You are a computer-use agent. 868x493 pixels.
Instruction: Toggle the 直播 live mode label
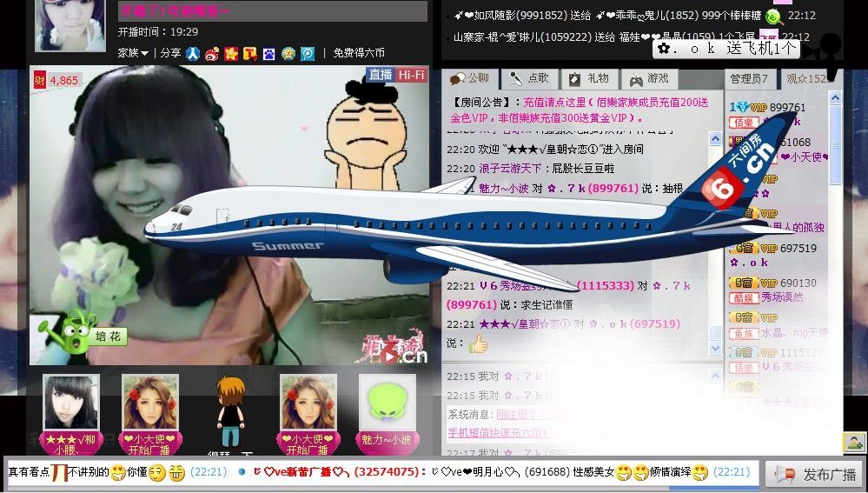[x=380, y=75]
